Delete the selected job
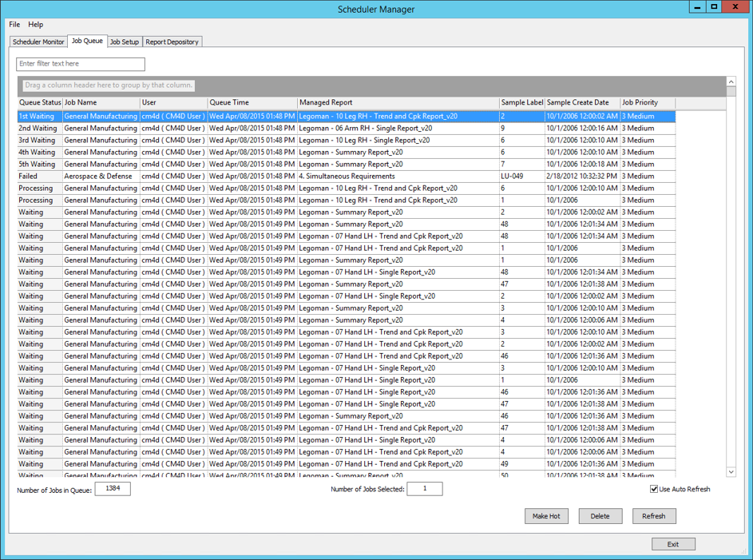 pos(600,516)
